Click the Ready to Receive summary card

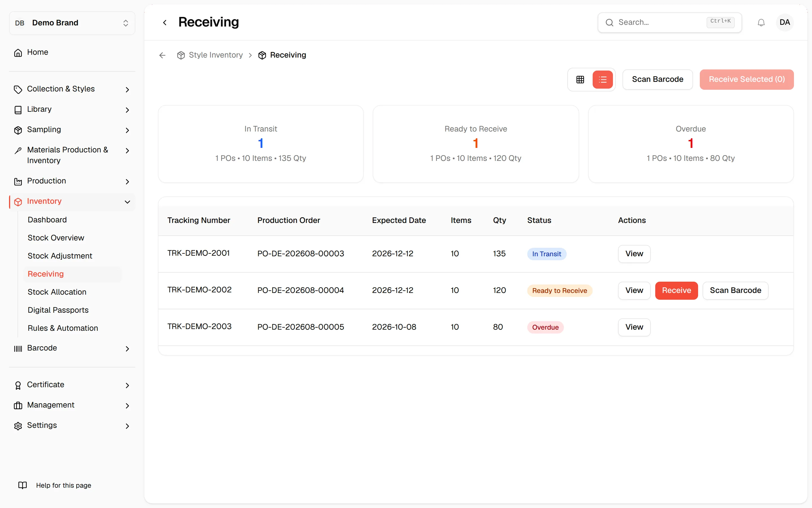tap(475, 144)
